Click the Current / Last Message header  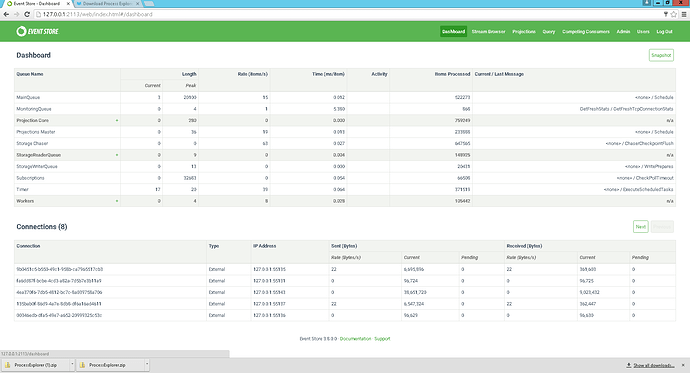pos(499,74)
